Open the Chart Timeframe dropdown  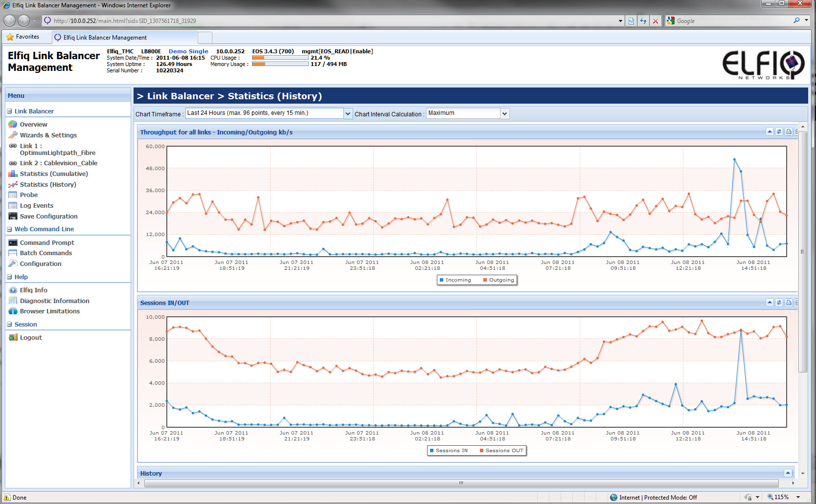(348, 113)
